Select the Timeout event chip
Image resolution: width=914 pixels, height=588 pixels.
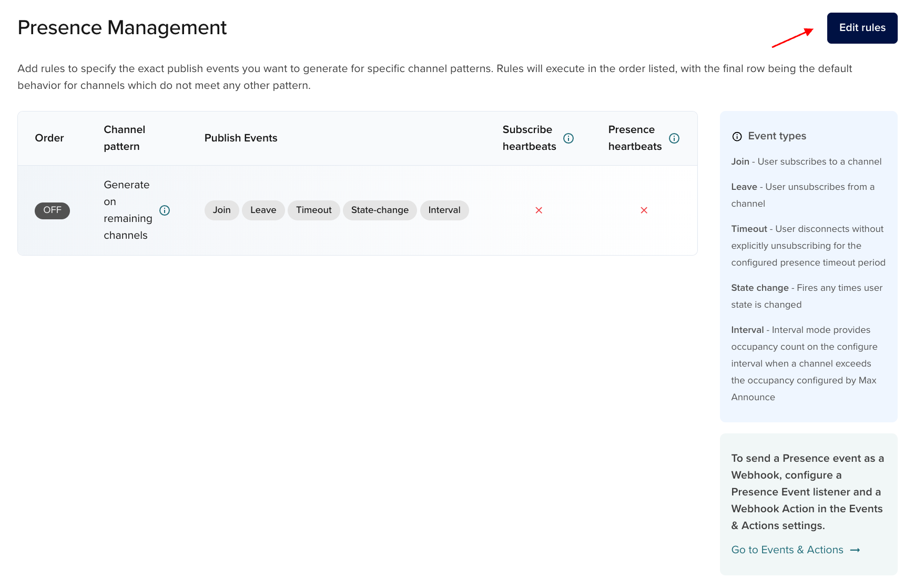pos(313,210)
